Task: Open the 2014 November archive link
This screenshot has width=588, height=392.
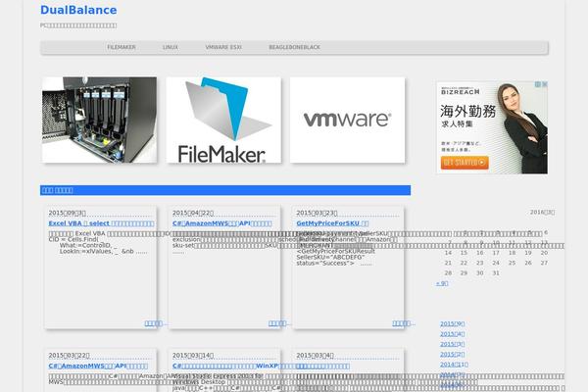Action: [x=454, y=364]
